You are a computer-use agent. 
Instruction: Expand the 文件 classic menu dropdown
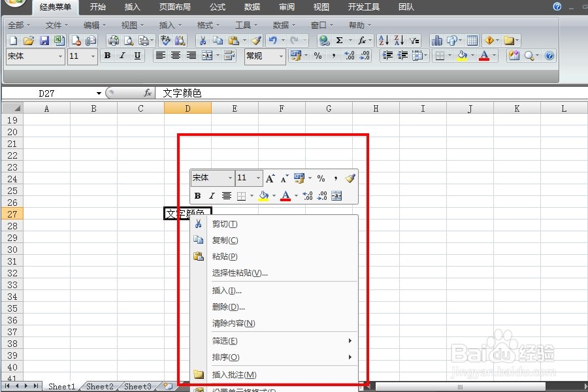[x=57, y=25]
